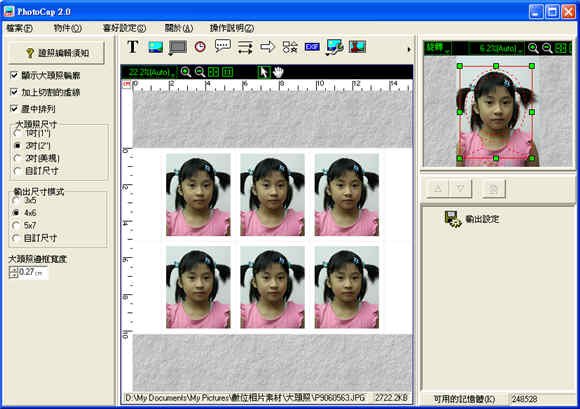This screenshot has height=409, width=580.
Task: Zoom in on the main canvas
Action: coord(186,72)
